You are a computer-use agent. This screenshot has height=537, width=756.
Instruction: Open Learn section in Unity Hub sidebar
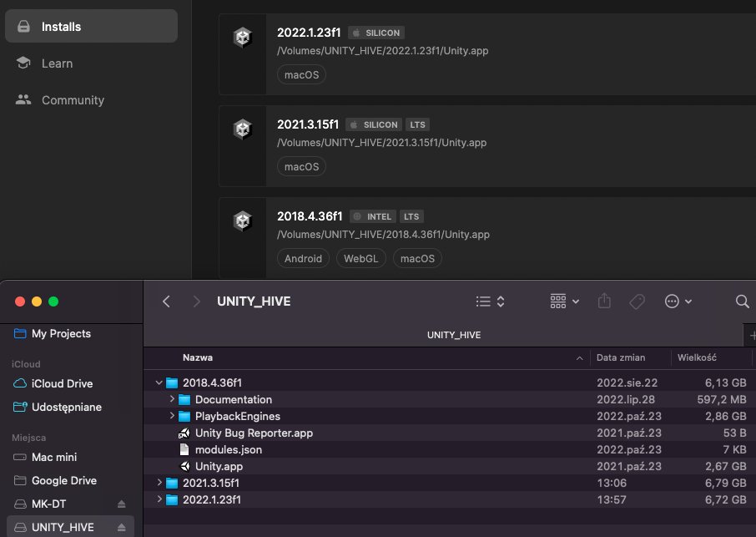pyautogui.click(x=57, y=63)
